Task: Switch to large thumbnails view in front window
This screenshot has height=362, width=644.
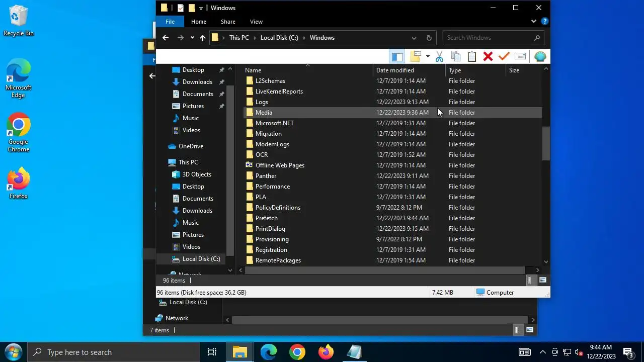Action: 542,281
